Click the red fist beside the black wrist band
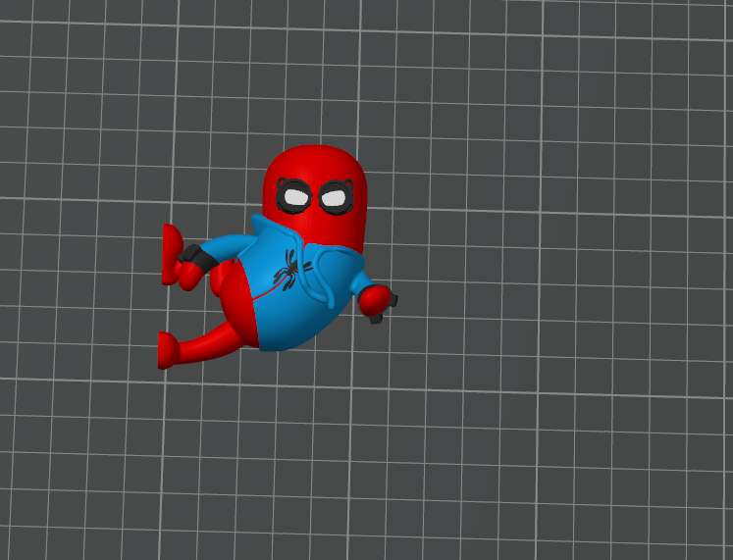 (186, 275)
